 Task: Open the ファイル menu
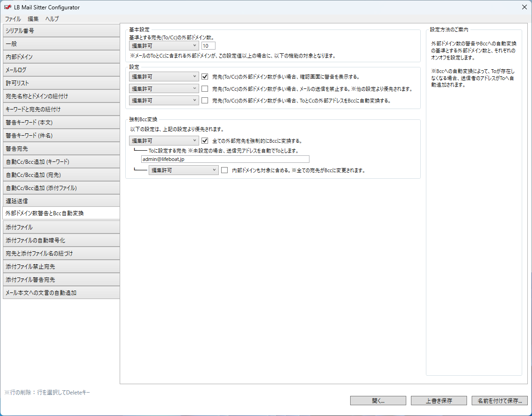click(x=13, y=19)
